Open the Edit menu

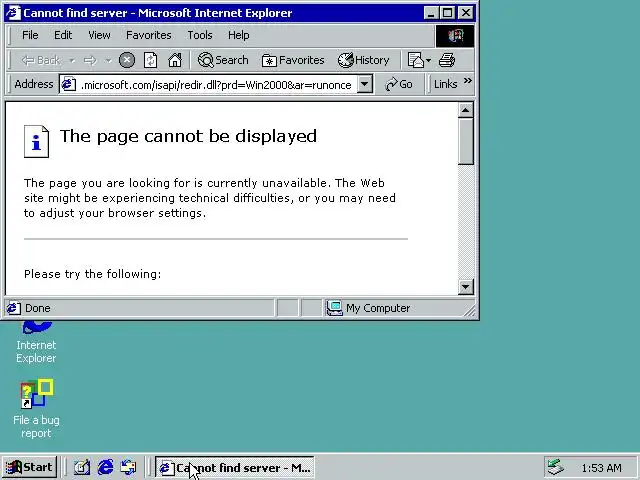[x=63, y=35]
